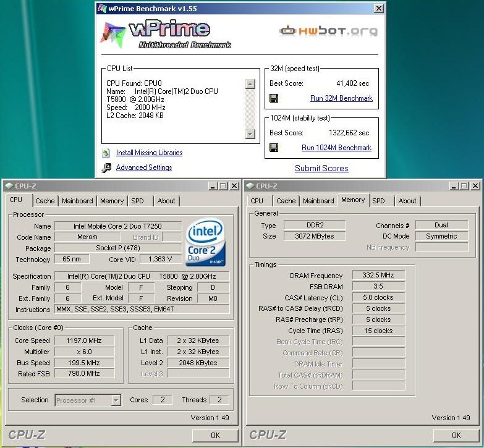Click the wPrime title bar icon
This screenshot has height=448, width=484.
pos(102,8)
